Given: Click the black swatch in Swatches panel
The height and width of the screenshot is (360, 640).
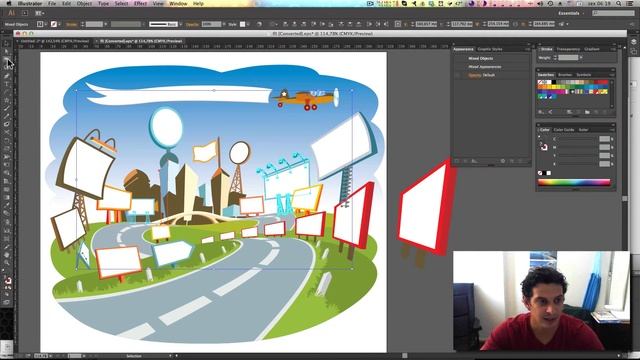Looking at the screenshot, I should (553, 82).
